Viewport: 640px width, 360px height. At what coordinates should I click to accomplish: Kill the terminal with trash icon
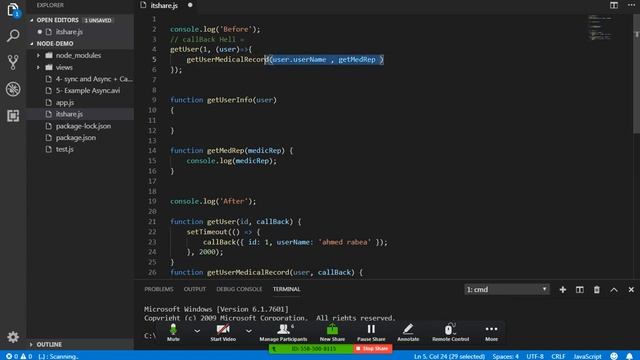(597, 289)
